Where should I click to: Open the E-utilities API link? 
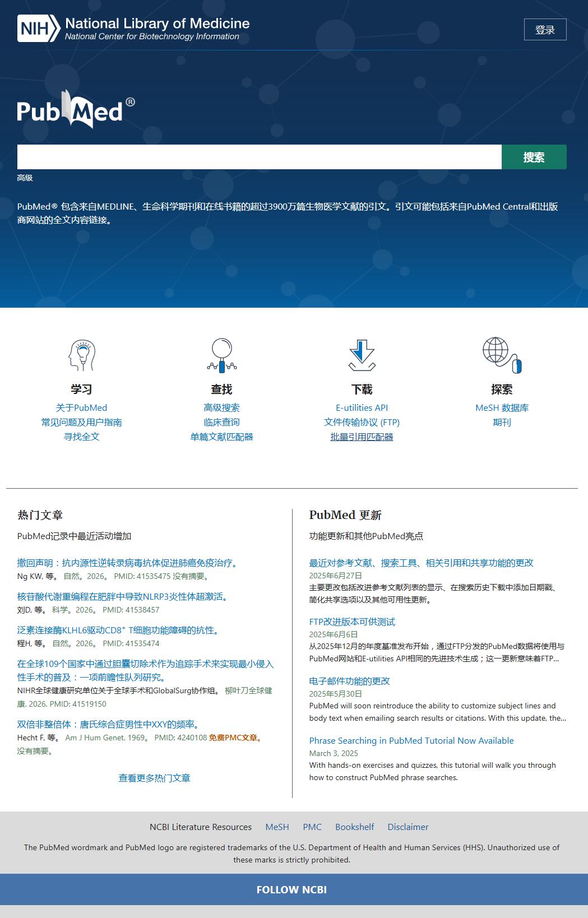pyautogui.click(x=362, y=407)
